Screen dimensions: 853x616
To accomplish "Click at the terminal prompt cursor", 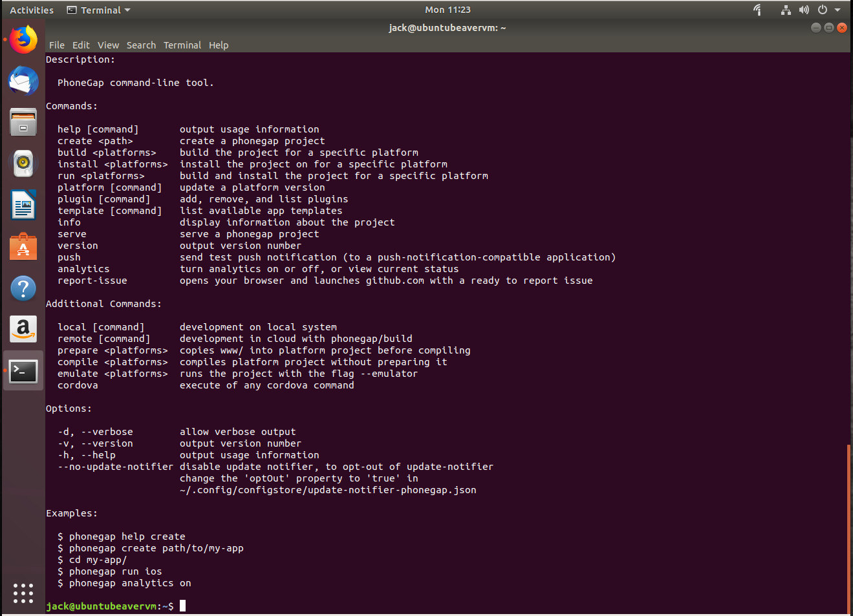I will 183,606.
